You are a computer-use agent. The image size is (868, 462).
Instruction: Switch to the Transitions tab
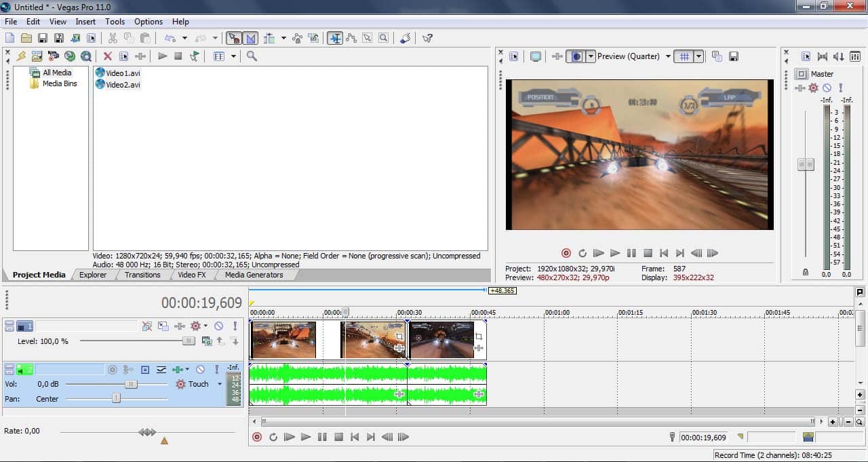(142, 275)
